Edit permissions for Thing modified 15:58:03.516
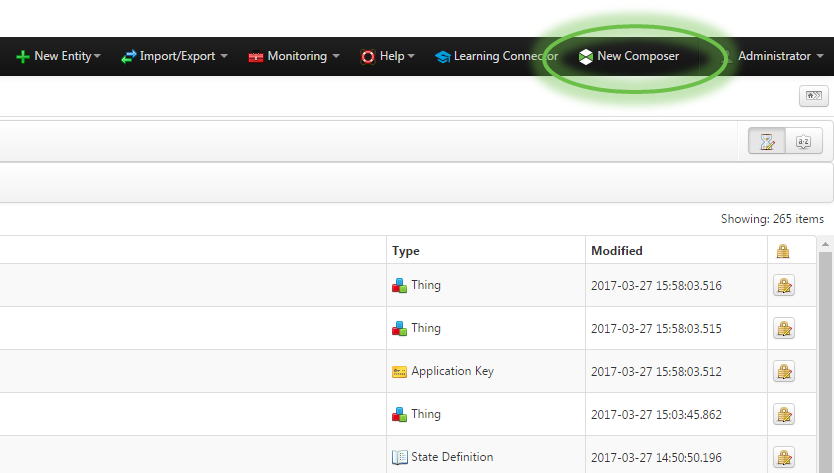Image resolution: width=834 pixels, height=473 pixels. tap(783, 285)
